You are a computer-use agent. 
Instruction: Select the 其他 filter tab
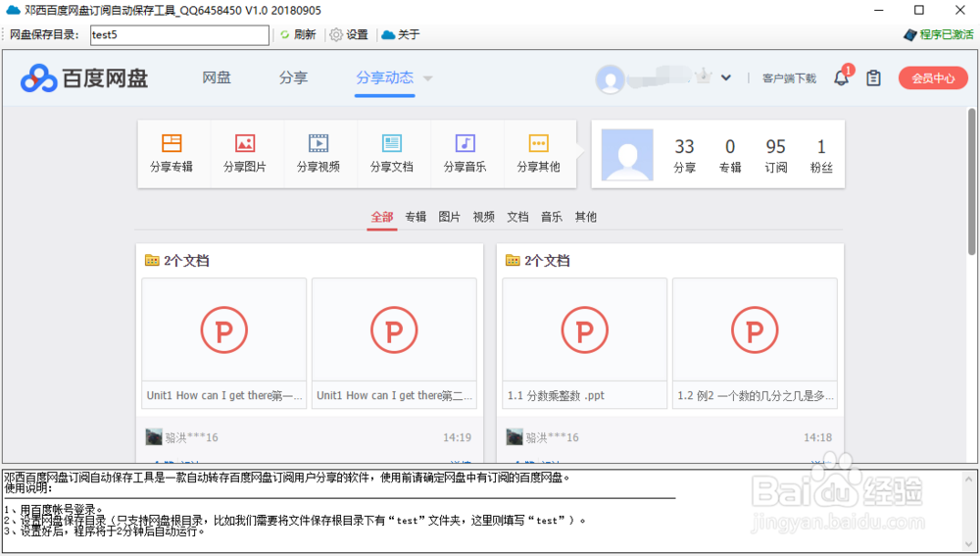(x=586, y=217)
